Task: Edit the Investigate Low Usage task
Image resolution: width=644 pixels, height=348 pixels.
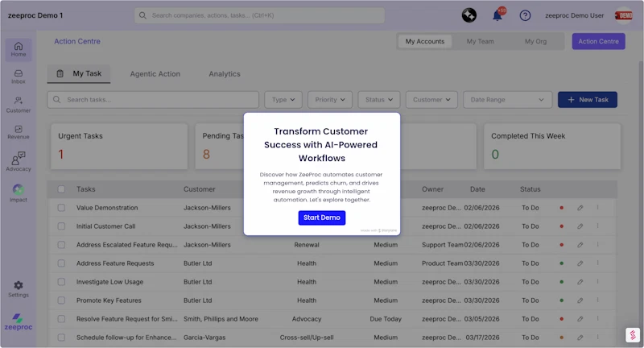Action: tap(580, 282)
